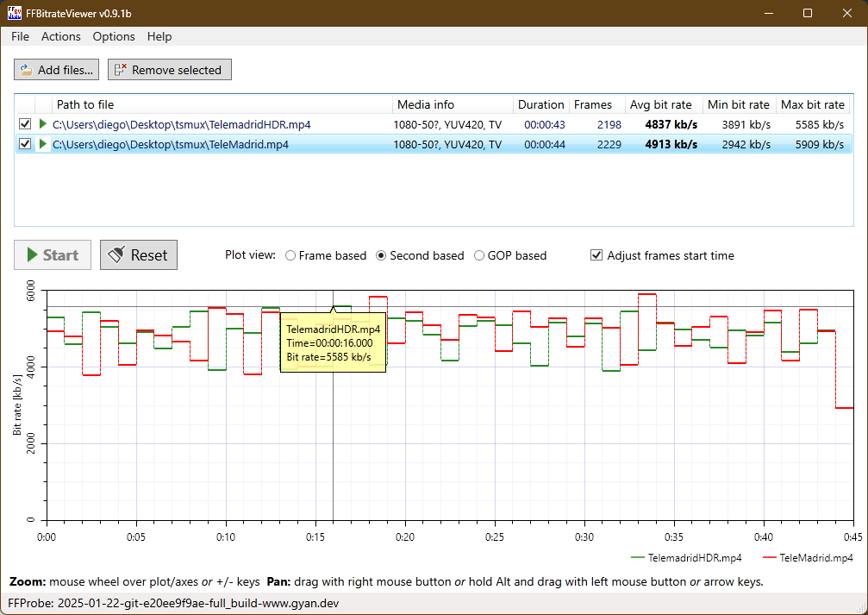Click the 0:20 time axis label

tap(405, 537)
